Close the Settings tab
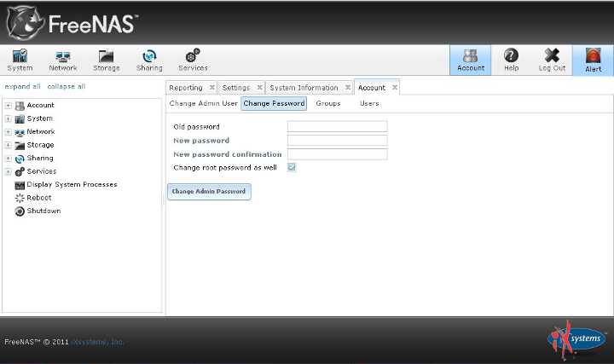The image size is (614, 364). (x=259, y=87)
